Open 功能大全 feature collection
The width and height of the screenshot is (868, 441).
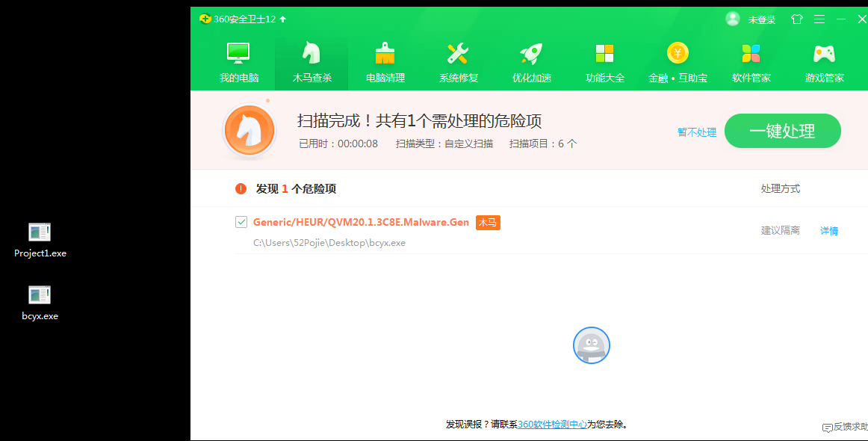pyautogui.click(x=604, y=61)
